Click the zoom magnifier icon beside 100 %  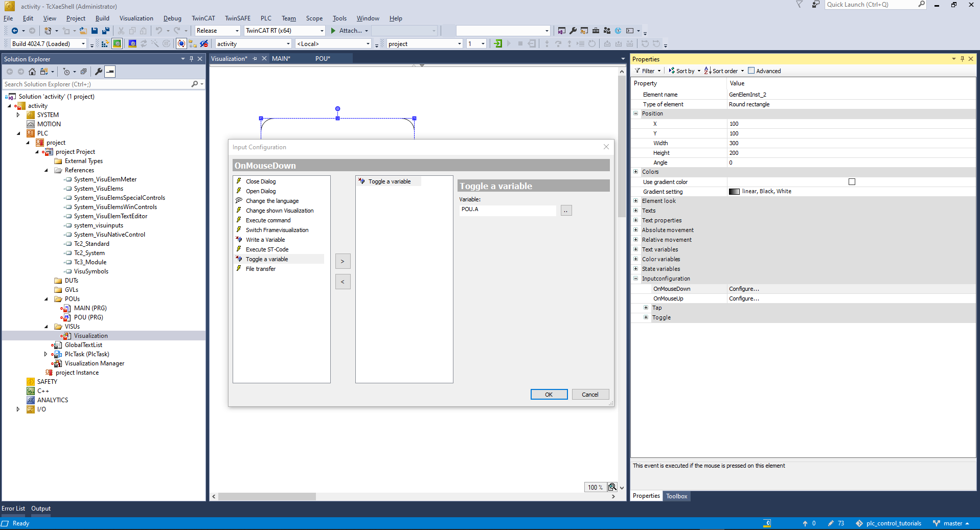pos(612,487)
